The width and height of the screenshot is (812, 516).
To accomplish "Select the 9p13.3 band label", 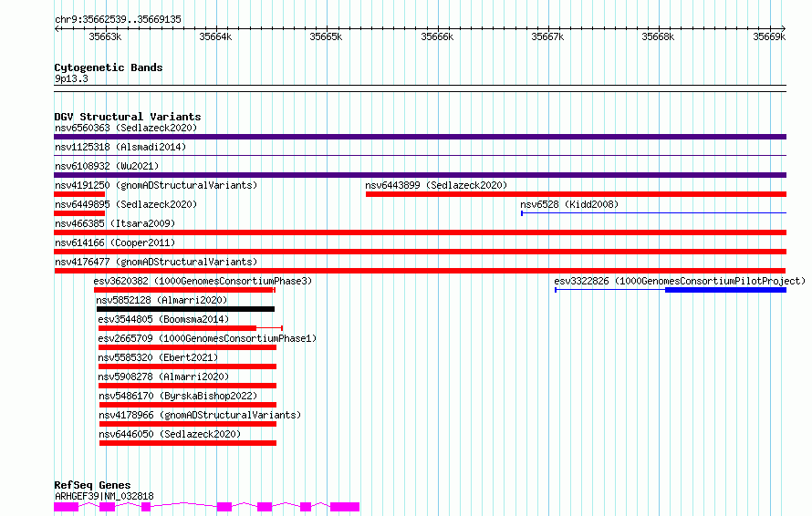I will coord(71,78).
